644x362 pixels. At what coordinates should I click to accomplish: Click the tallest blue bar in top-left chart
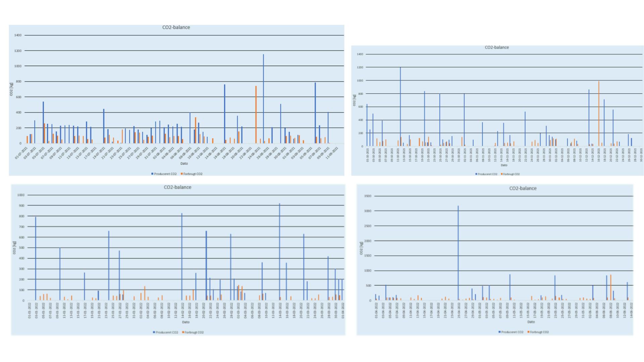tap(263, 101)
